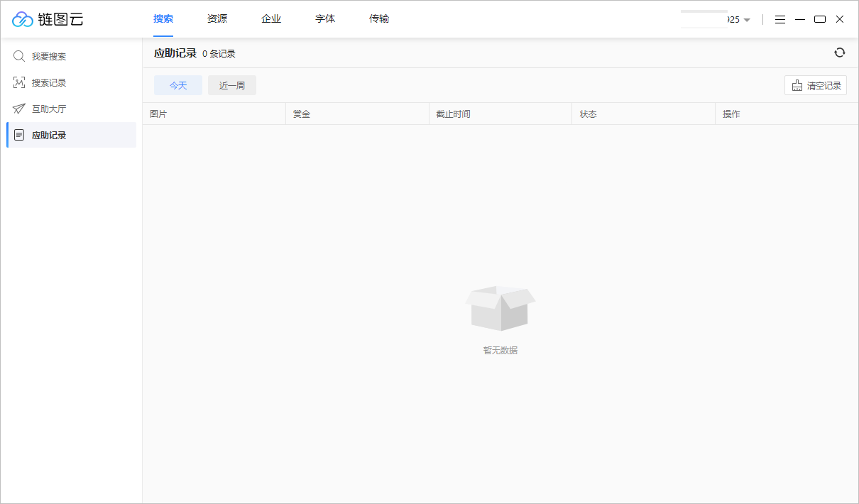Switch to the 资源 tab
This screenshot has height=504, width=859.
click(217, 18)
